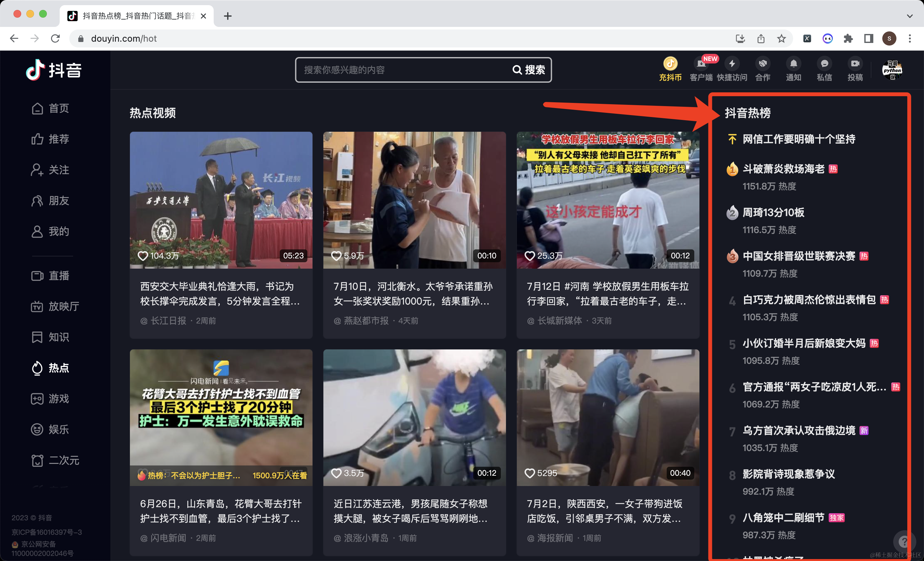924x561 pixels.
Task: Open the user avatar profile menu
Action: (892, 70)
